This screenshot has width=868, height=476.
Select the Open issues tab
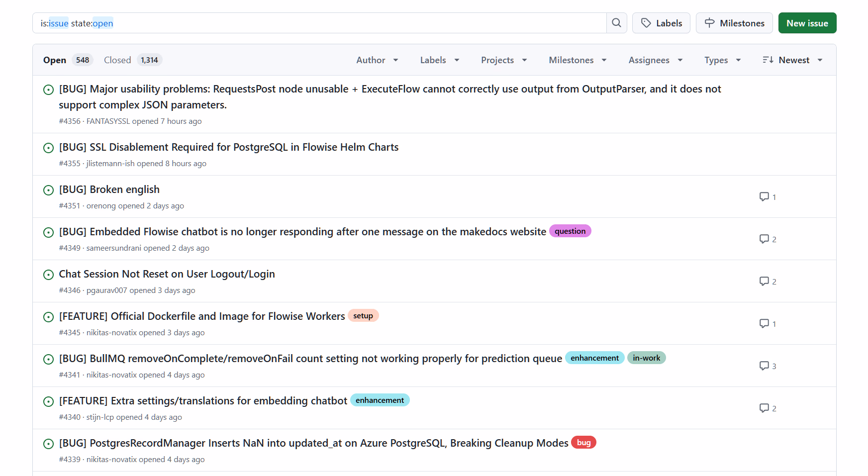(67, 60)
